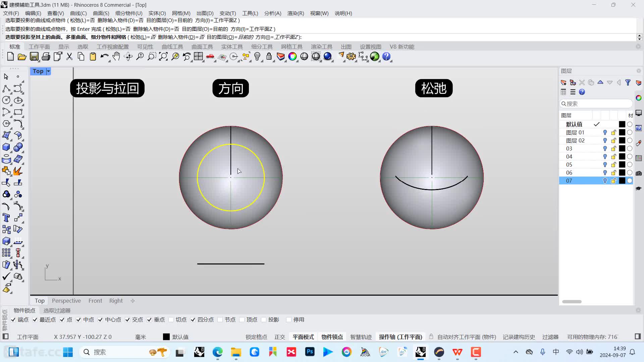Image resolution: width=644 pixels, height=362 pixels.
Task: Toggle the 中心点 snap checkbox
Action: pyautogui.click(x=100, y=320)
